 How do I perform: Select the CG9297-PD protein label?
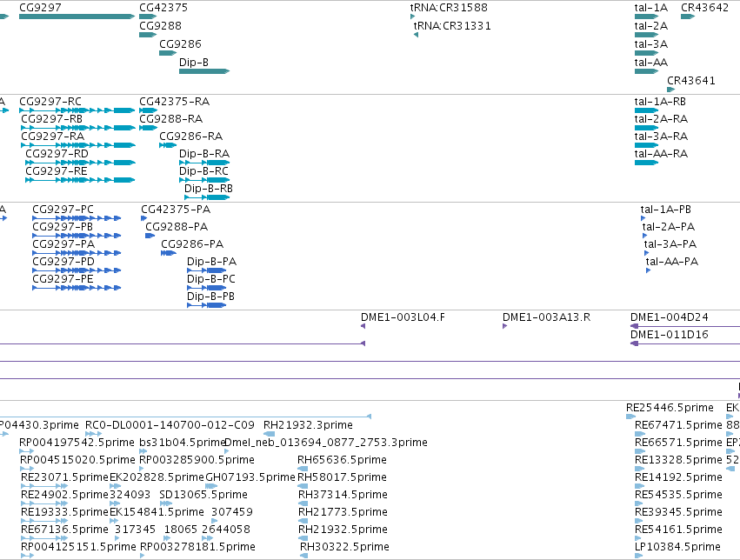(x=63, y=262)
